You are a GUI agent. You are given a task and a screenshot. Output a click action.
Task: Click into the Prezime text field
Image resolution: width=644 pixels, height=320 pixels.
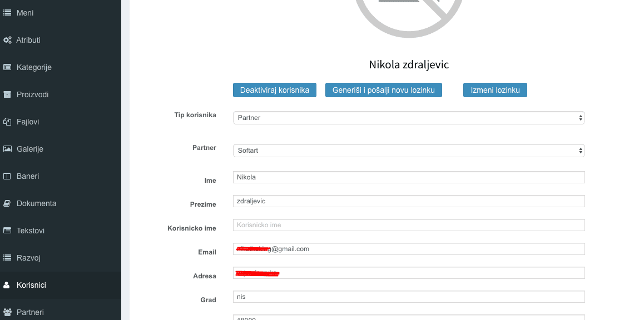click(x=409, y=201)
